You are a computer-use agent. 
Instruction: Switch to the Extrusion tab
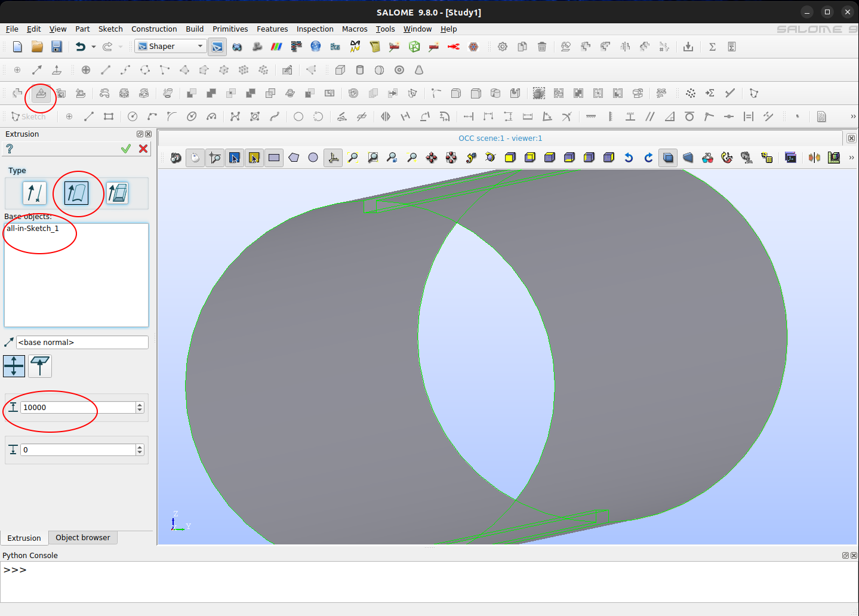[24, 538]
